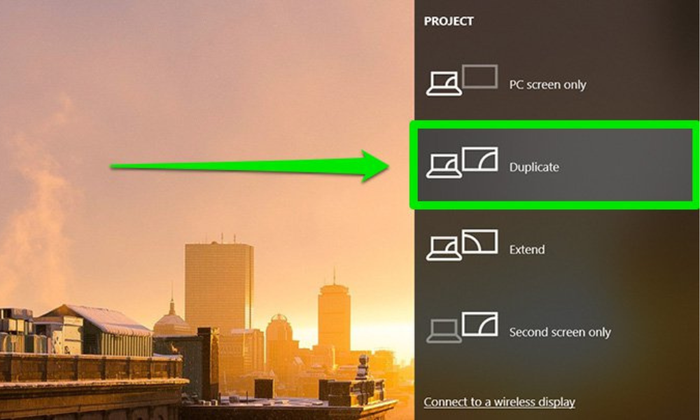Image resolution: width=700 pixels, height=420 pixels.
Task: Pick the Second screen only option
Action: point(557,331)
